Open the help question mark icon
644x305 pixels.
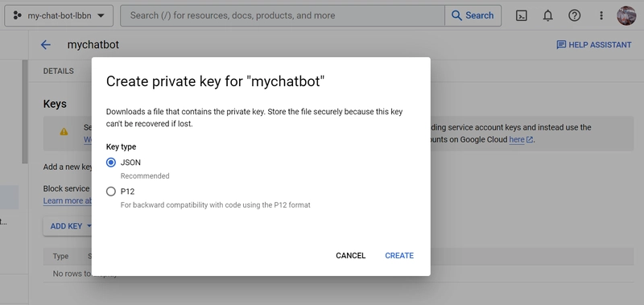(x=574, y=15)
